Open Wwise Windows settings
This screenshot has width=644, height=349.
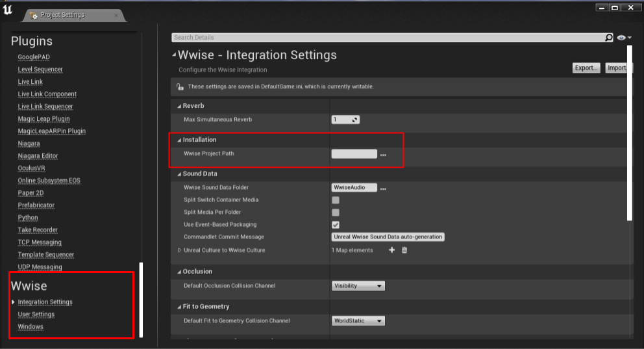click(31, 327)
